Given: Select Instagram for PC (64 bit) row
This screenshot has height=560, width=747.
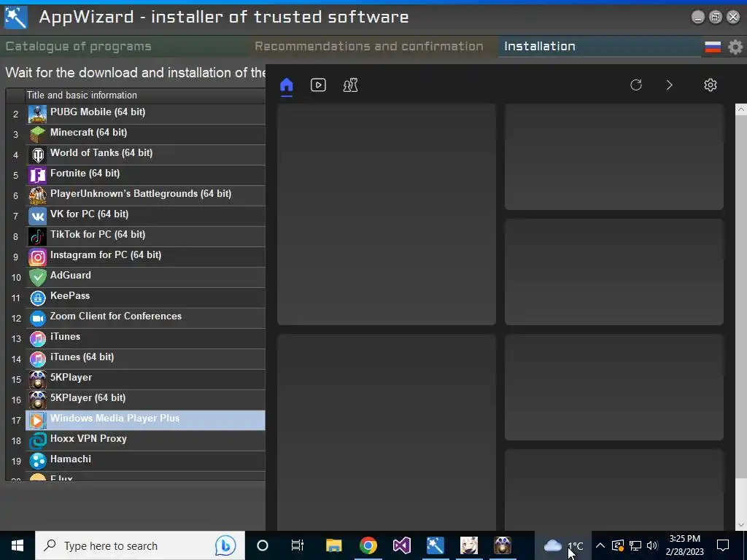Looking at the screenshot, I should click(145, 257).
